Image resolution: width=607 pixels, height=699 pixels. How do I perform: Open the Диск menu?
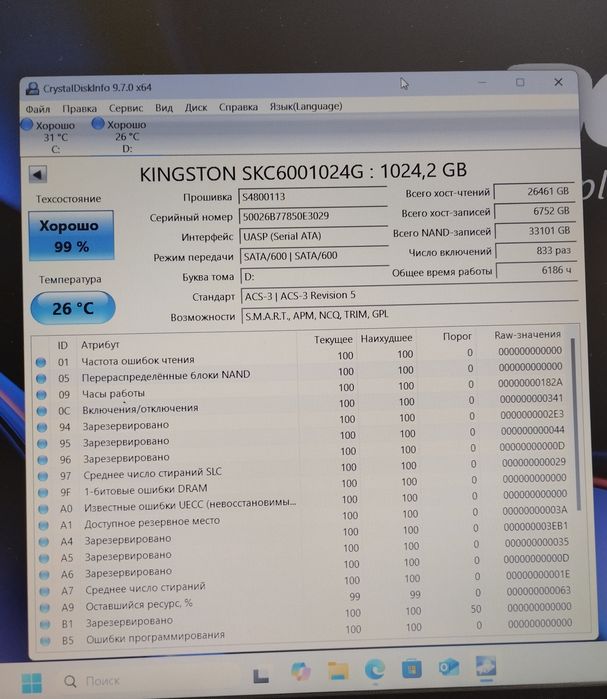coord(196,107)
